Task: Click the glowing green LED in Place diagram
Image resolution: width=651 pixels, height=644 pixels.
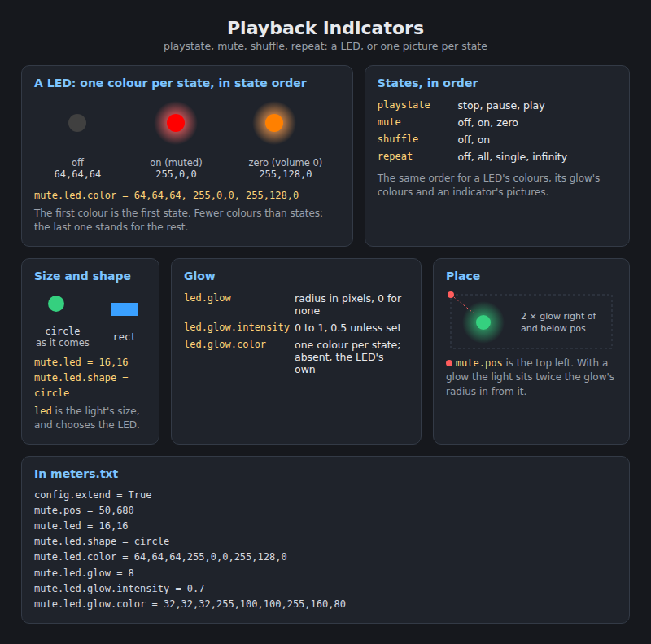Action: [483, 322]
